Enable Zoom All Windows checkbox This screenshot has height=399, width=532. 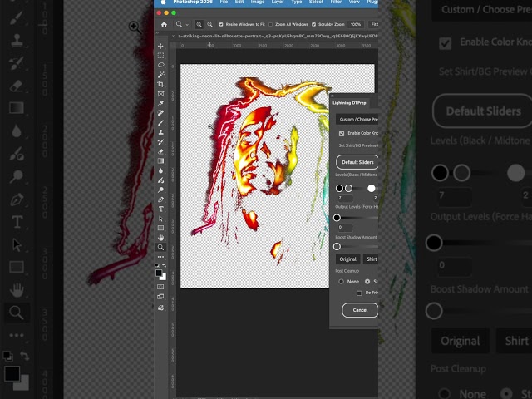(x=270, y=24)
